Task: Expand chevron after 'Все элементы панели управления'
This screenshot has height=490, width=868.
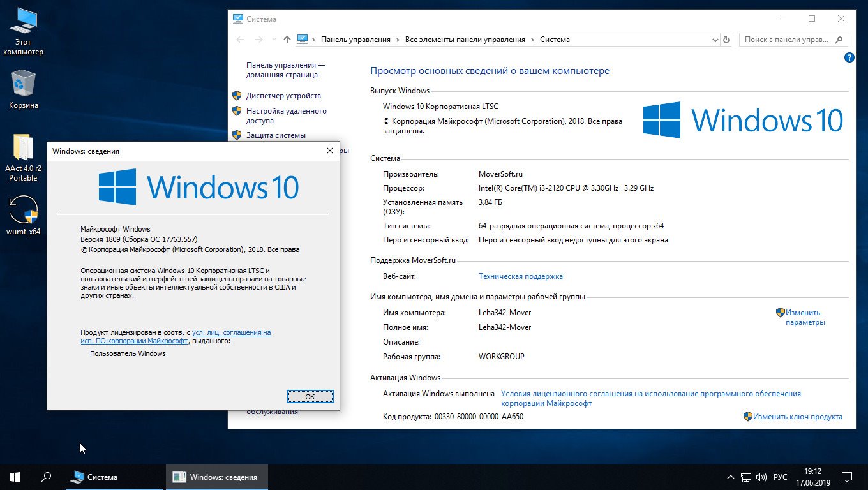Action: tap(532, 40)
